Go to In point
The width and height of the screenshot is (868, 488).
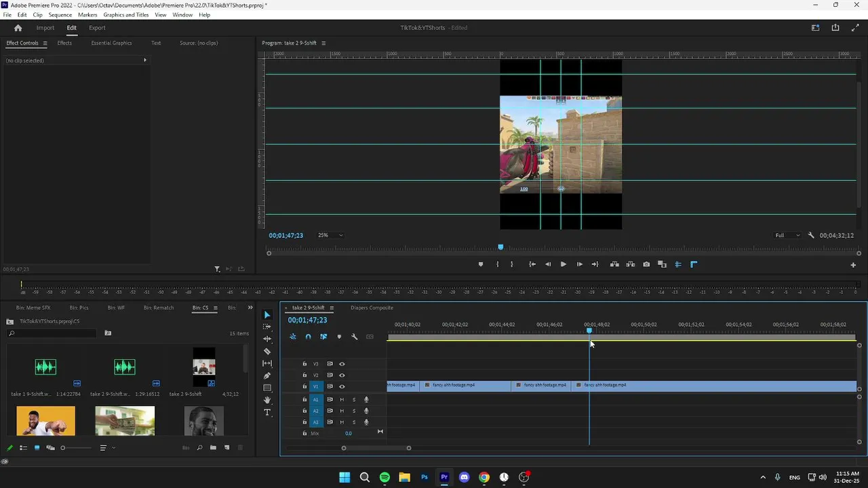point(532,264)
